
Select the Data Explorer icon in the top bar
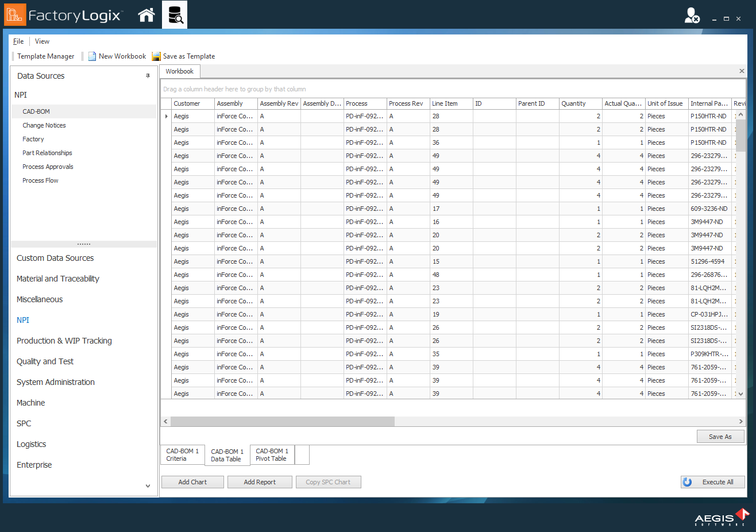(175, 14)
